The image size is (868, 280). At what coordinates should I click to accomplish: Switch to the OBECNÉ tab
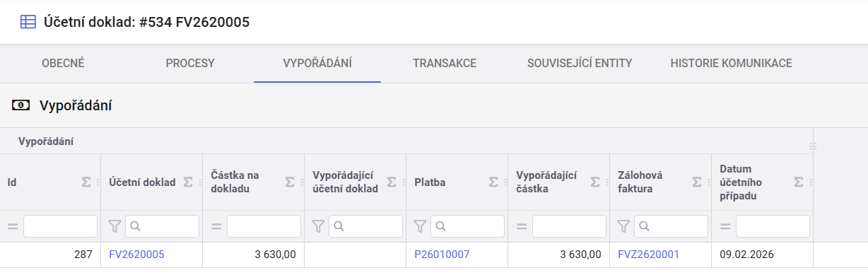63,63
